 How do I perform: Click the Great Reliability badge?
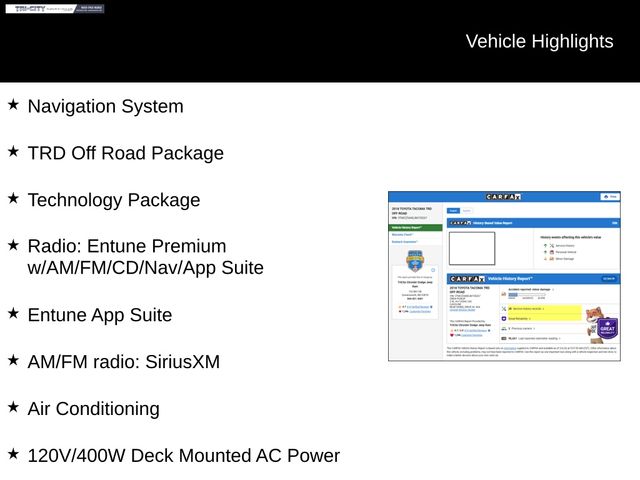607,328
